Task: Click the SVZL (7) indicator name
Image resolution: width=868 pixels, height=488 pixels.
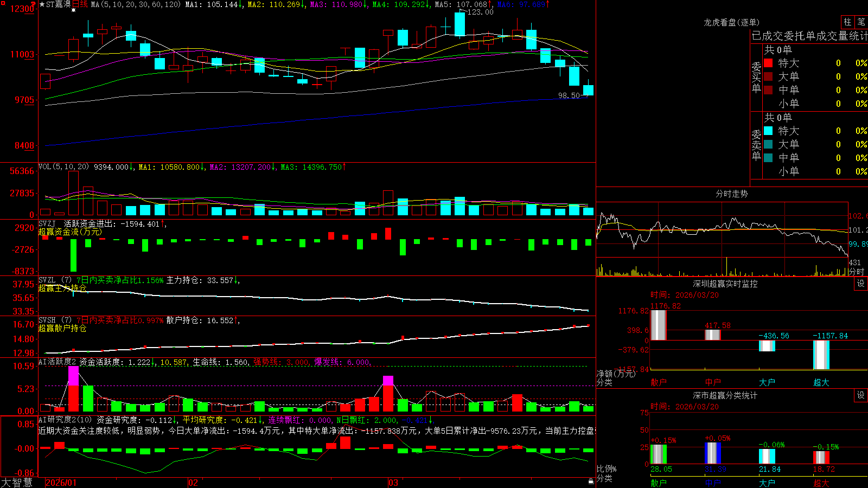Action: pos(55,280)
